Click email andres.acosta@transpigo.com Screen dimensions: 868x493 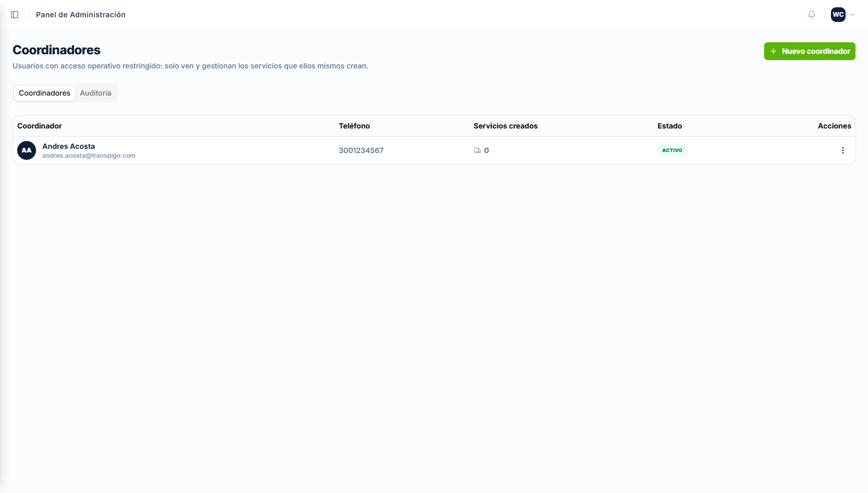[89, 156]
